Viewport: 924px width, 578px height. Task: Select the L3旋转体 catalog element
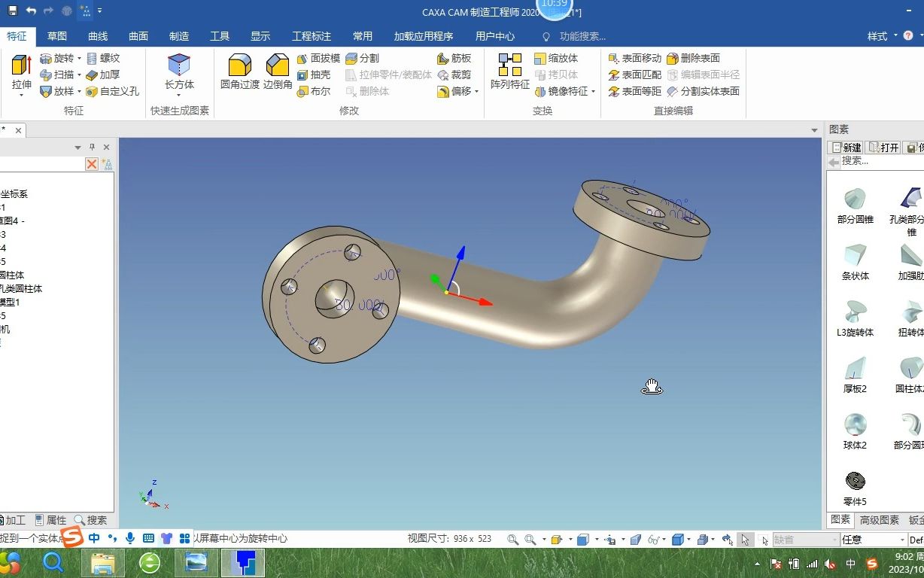(856, 319)
